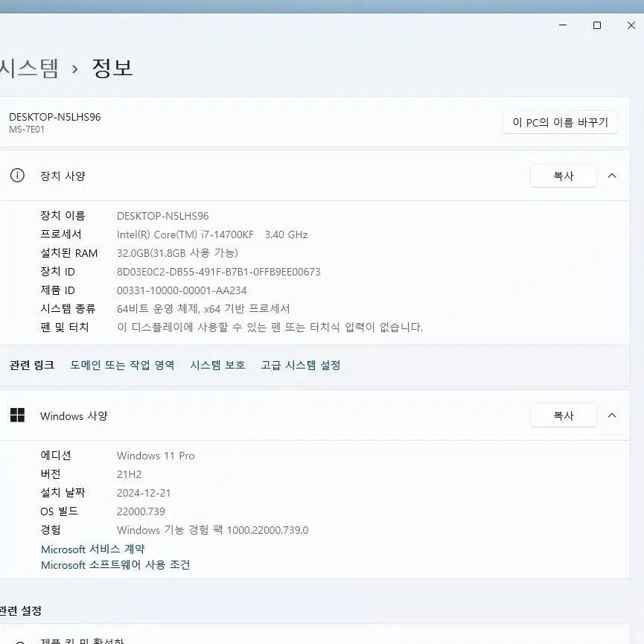Click the OS 빌드 label
Viewport: 644px width, 644px height.
[x=59, y=511]
